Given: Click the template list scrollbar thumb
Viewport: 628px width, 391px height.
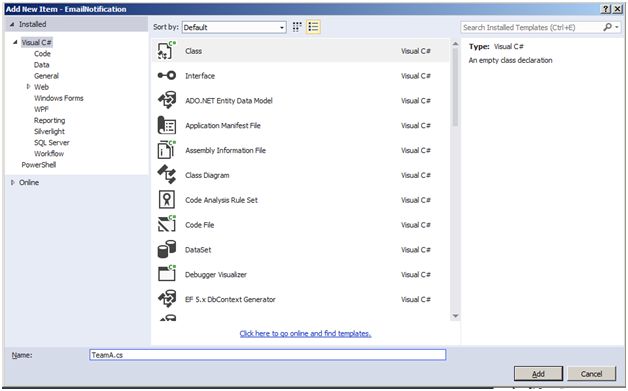Looking at the screenshot, I should (x=455, y=87).
